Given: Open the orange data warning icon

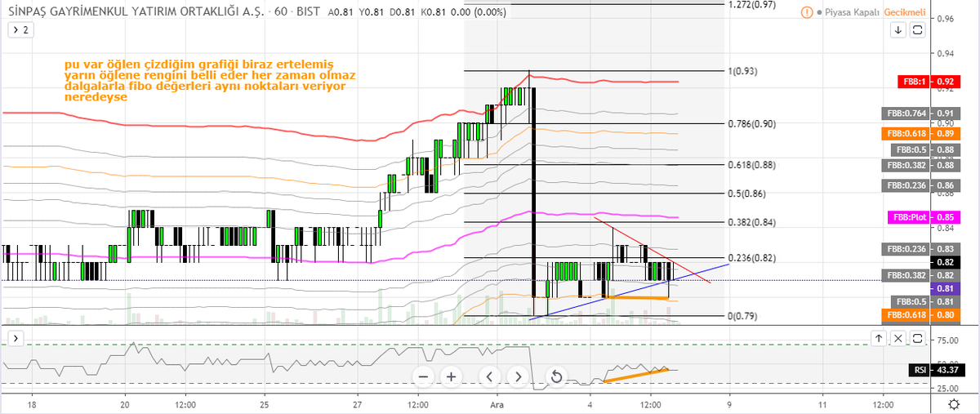Looking at the screenshot, I should pyautogui.click(x=807, y=13).
